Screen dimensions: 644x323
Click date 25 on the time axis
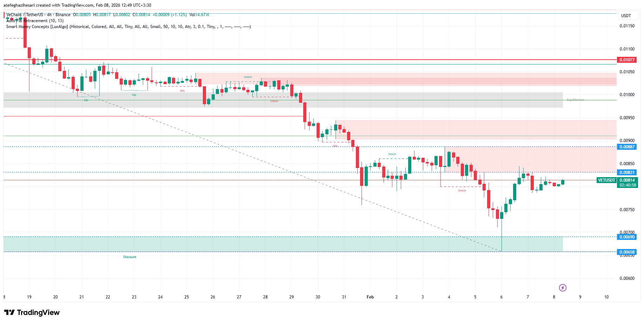tap(186, 297)
